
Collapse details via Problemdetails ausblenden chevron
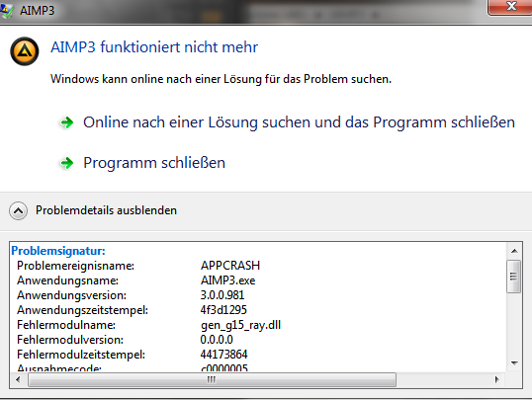pyautogui.click(x=19, y=210)
